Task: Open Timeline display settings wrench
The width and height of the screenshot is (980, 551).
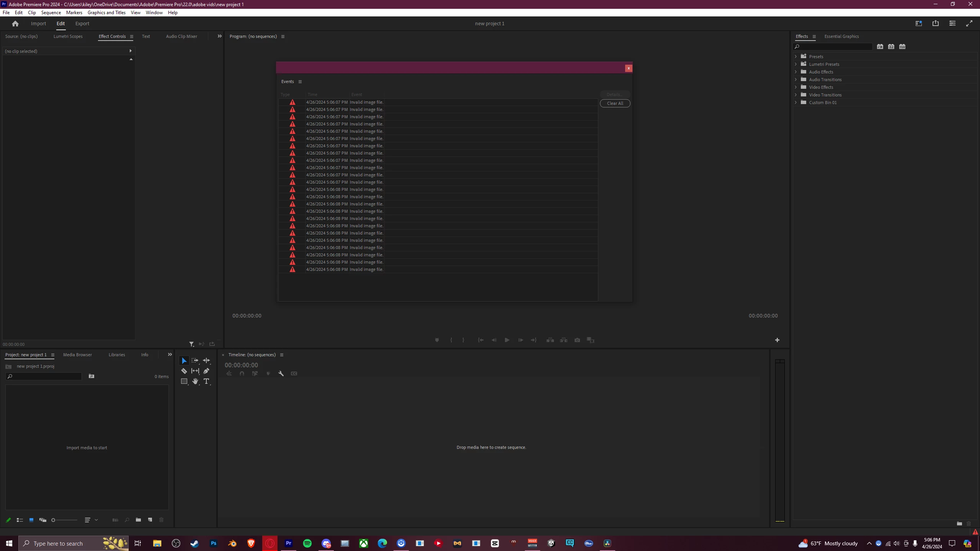Action: [281, 373]
